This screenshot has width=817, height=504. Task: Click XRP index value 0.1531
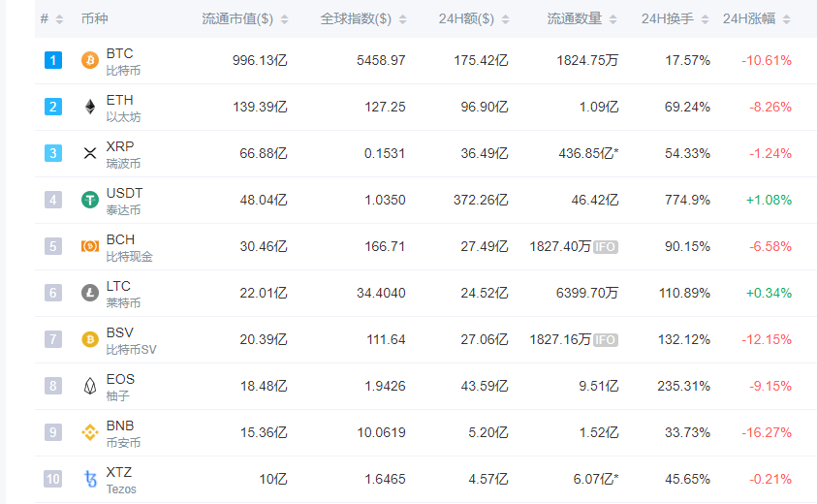(x=385, y=153)
